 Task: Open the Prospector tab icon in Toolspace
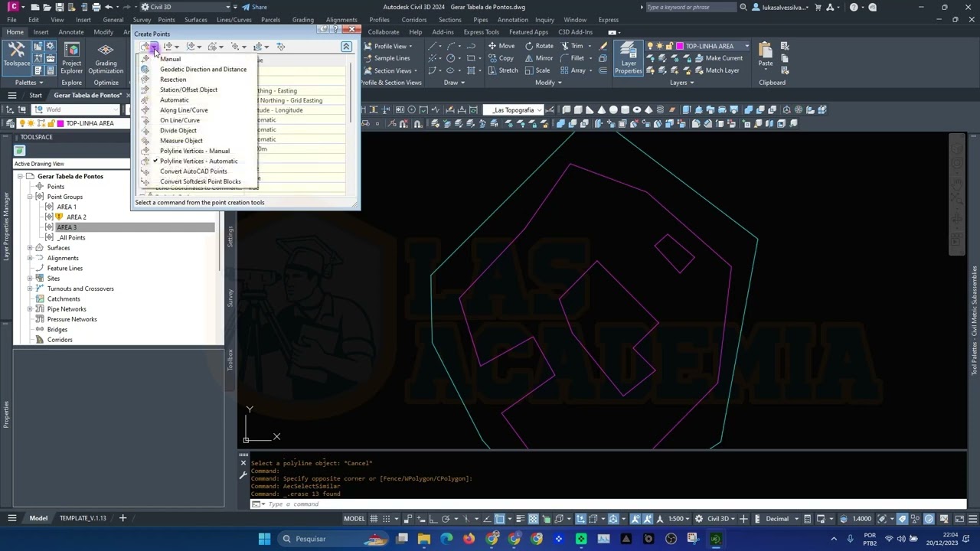pyautogui.click(x=20, y=151)
